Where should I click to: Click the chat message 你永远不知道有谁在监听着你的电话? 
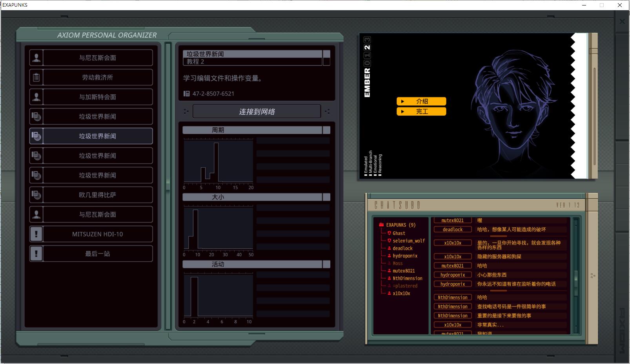pyautogui.click(x=516, y=284)
